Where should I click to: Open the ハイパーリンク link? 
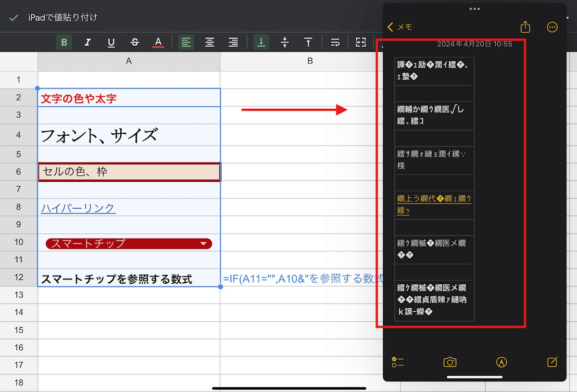click(78, 208)
